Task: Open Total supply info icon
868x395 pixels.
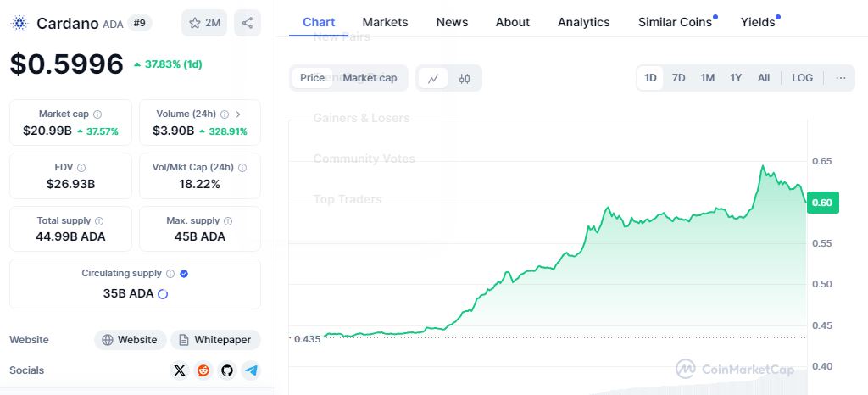Action: 99,221
